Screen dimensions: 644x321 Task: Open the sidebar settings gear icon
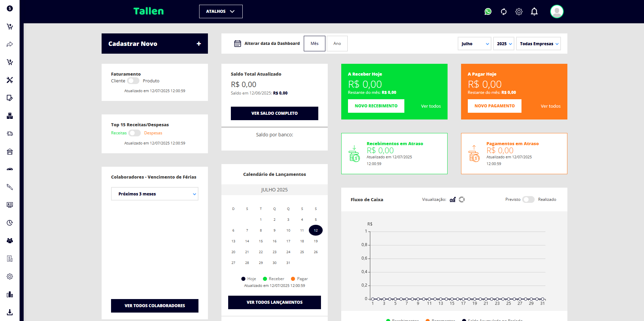tap(10, 276)
